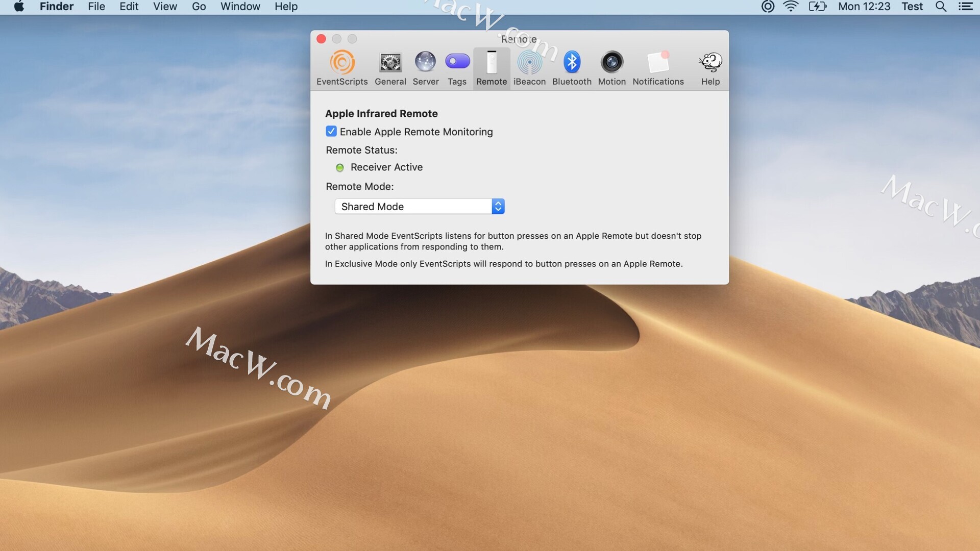980x551 pixels.
Task: Open the Finder menu
Action: (x=57, y=7)
